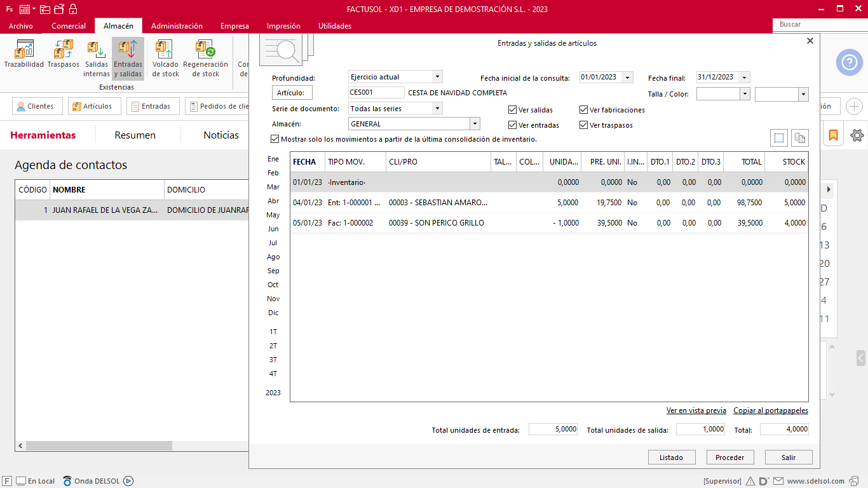
Task: Click the Traspasos ribbon icon
Action: coord(64,55)
